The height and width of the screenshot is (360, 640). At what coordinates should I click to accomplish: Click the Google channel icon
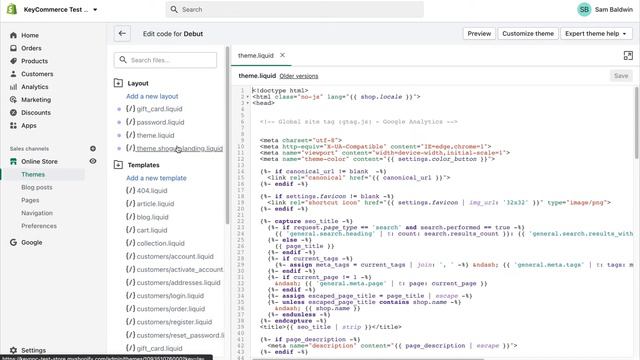point(13,242)
